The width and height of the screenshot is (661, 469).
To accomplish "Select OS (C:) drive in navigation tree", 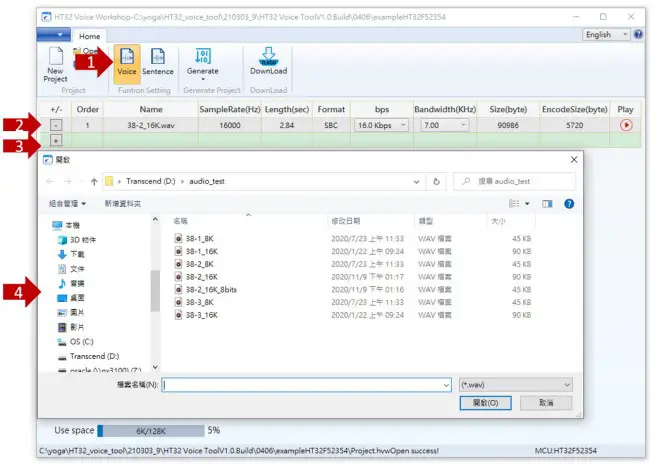I will [75, 342].
